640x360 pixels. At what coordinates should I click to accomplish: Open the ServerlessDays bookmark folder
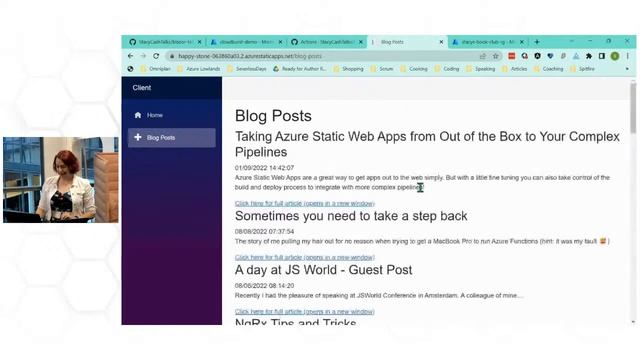247,69
